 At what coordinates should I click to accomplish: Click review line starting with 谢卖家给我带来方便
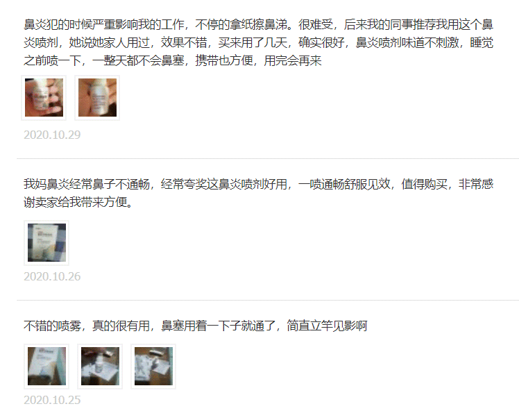point(78,202)
